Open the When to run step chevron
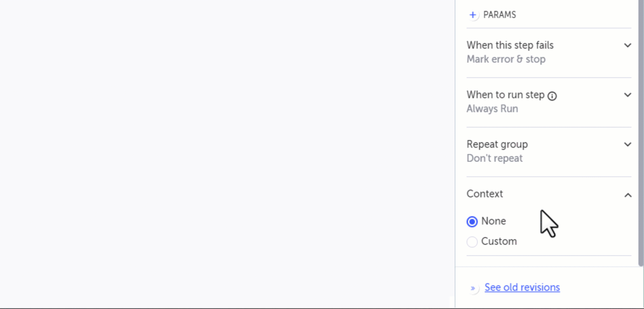644x309 pixels. tap(628, 95)
